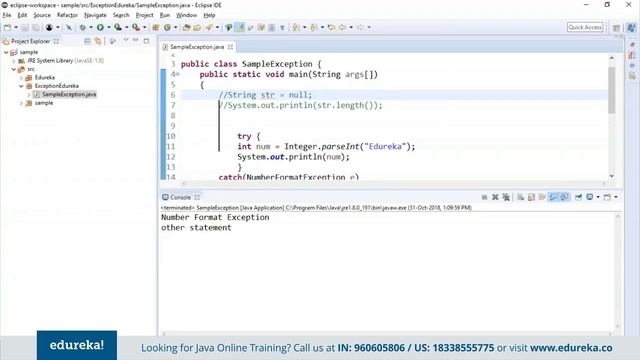Open the Refactor menu

[x=67, y=15]
